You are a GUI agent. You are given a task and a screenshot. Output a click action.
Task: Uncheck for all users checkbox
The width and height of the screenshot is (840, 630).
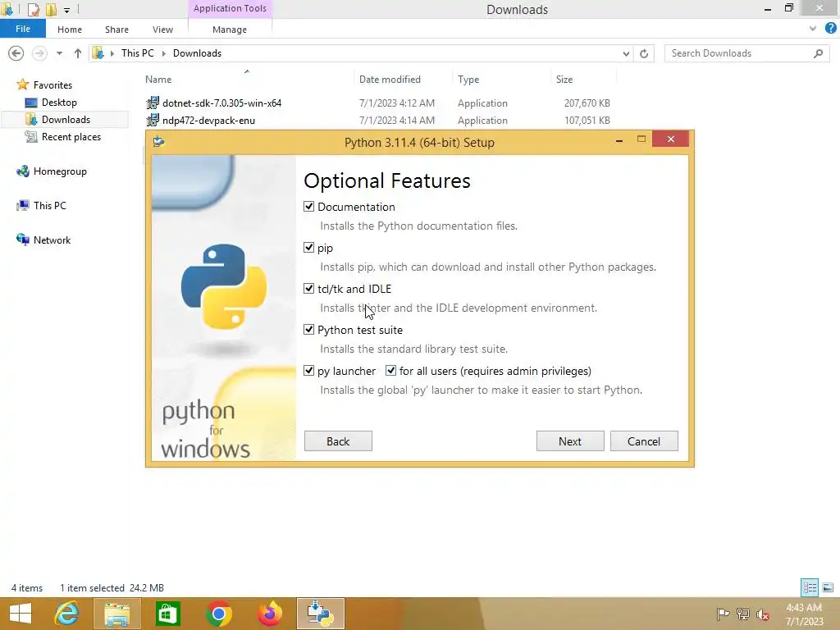391,371
